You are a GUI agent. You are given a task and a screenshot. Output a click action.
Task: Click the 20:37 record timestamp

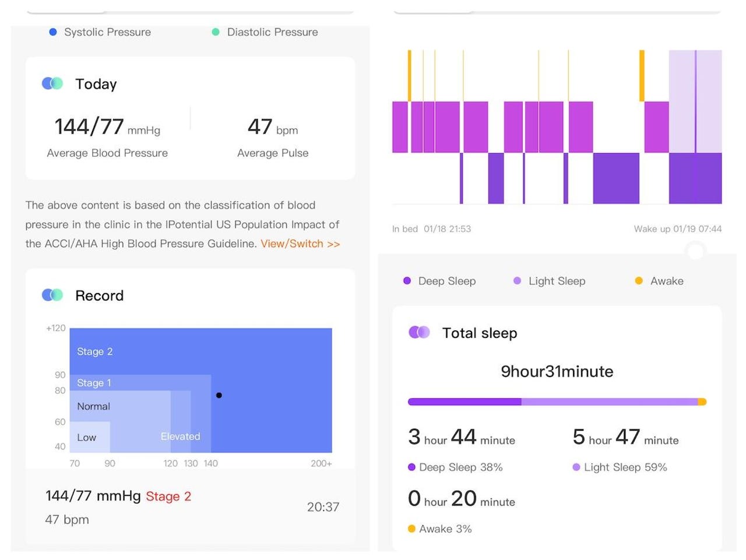323,507
